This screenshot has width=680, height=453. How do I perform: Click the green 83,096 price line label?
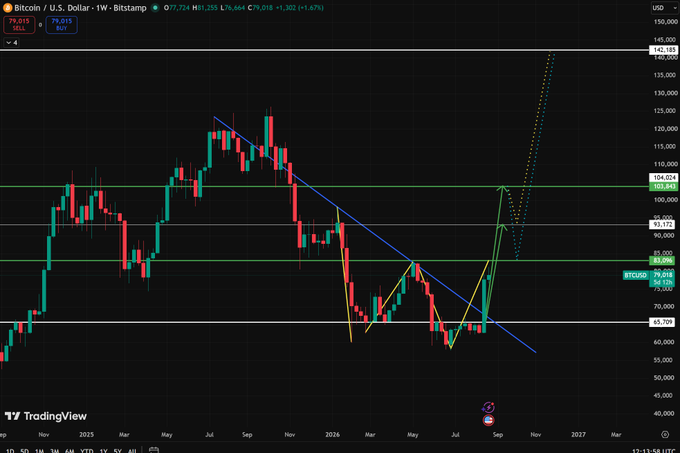662,261
